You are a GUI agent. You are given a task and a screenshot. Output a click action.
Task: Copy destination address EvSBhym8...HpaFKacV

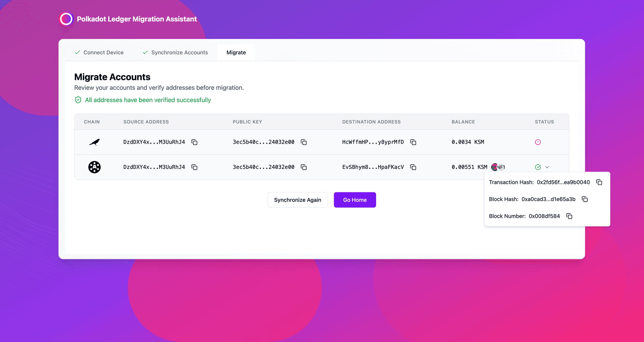point(413,167)
